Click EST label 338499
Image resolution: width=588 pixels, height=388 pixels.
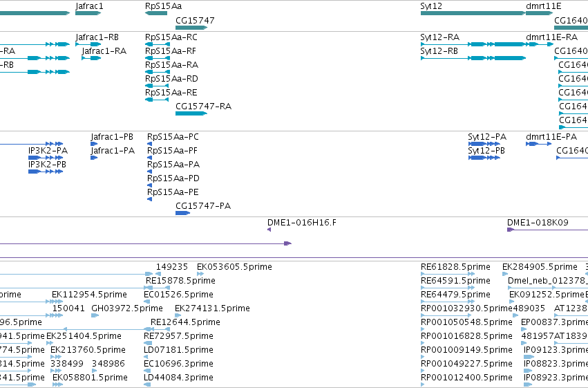coord(66,364)
